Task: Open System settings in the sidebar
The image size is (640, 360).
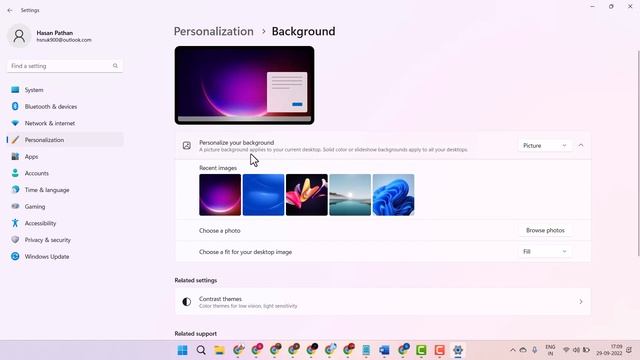Action: click(x=64, y=90)
